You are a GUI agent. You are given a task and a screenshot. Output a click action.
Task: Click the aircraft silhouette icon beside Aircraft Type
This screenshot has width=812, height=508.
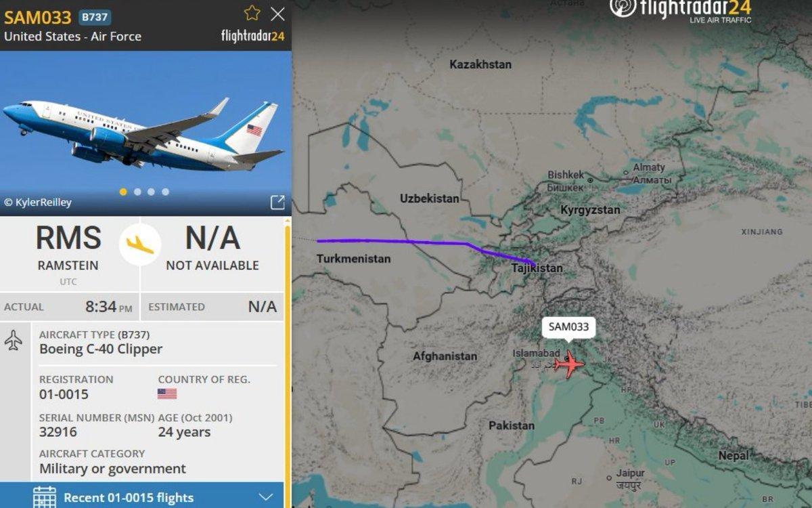pyautogui.click(x=14, y=340)
